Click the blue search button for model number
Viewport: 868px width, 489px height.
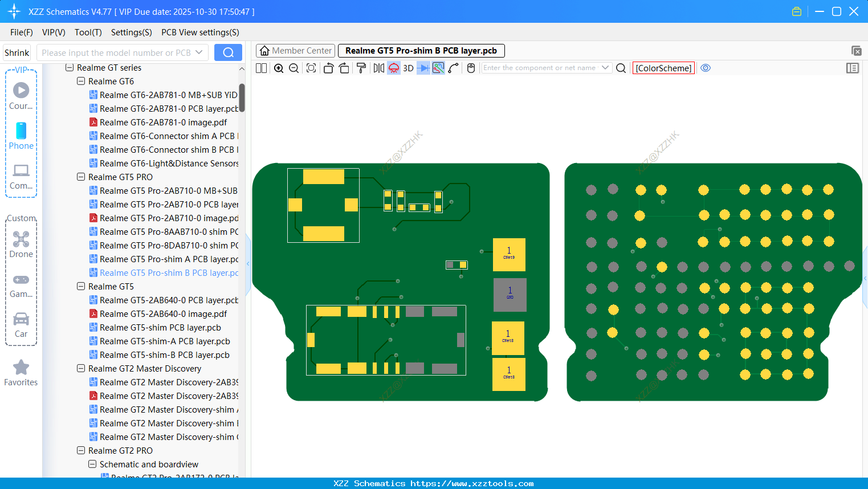228,52
